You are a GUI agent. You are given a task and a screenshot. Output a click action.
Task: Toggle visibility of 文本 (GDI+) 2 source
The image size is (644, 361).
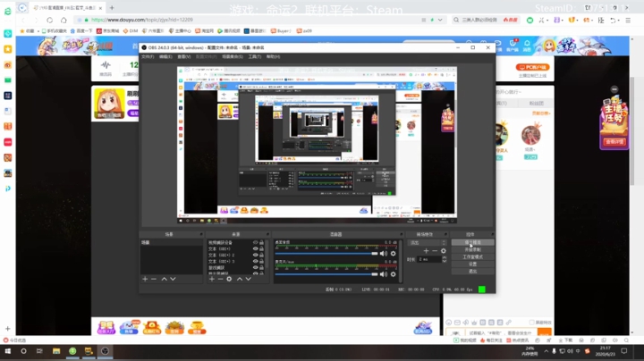click(256, 255)
